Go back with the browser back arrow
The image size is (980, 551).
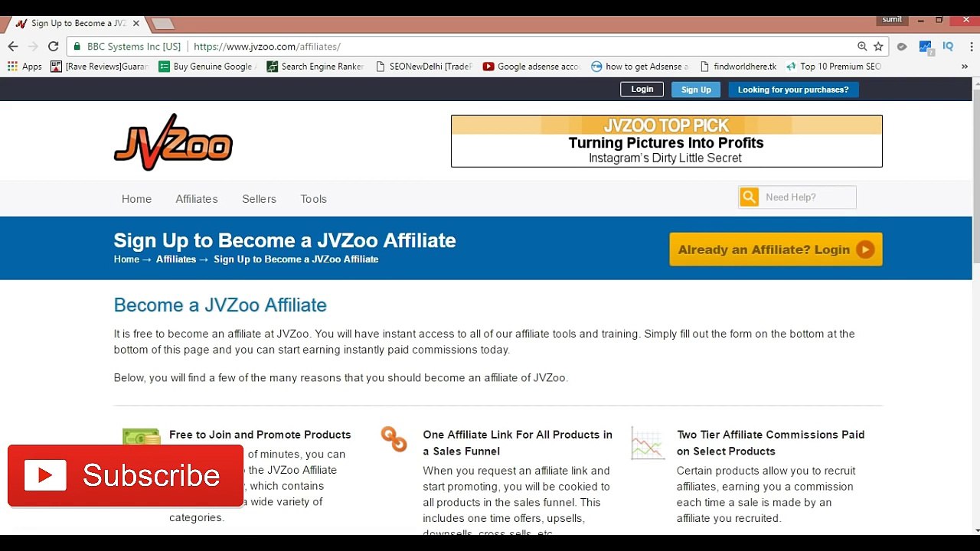pos(13,47)
